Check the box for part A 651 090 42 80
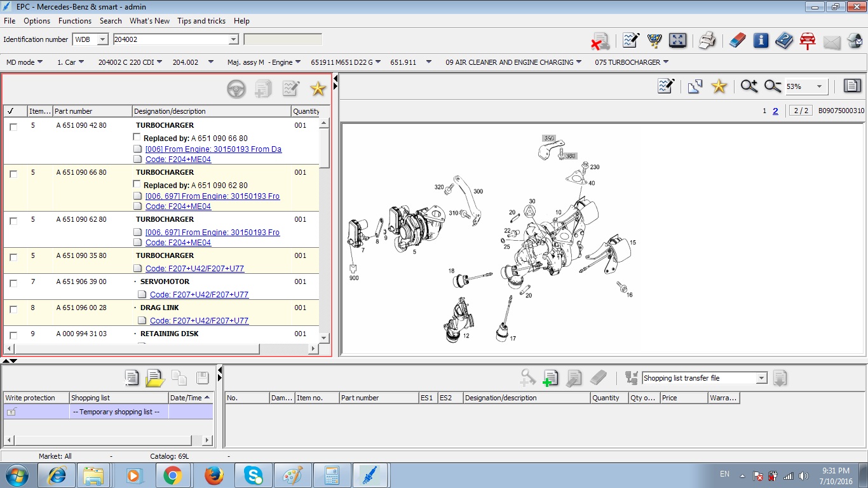Screen dimensions: 868x488 pos(13,127)
